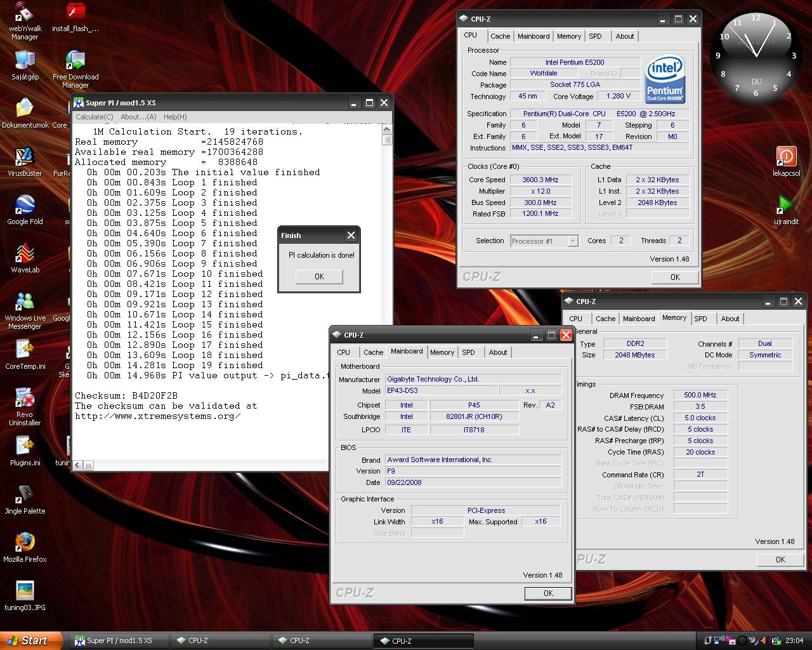Click the analog clock gadget

point(756,57)
